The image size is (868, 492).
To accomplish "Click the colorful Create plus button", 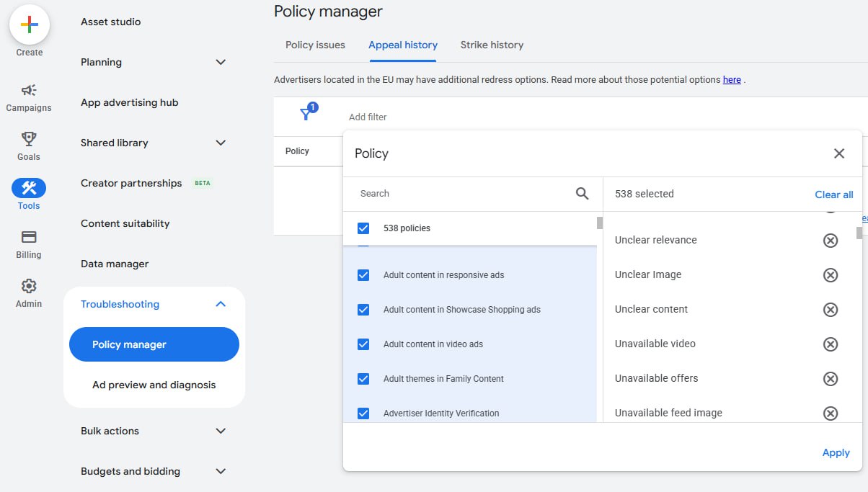I will point(29,24).
